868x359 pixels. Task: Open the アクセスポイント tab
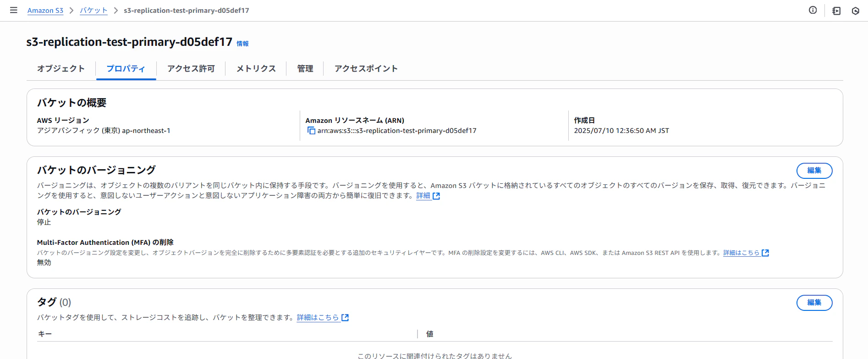tap(366, 68)
